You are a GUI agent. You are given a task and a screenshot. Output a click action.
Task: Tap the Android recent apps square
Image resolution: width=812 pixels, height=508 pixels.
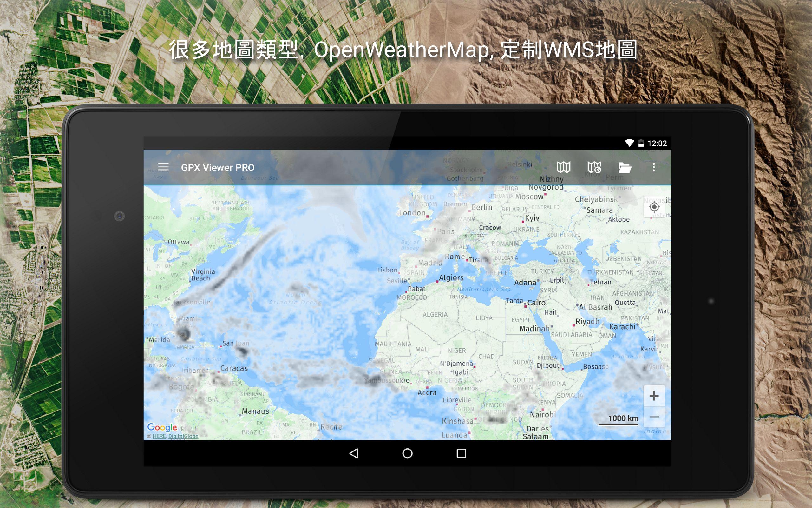click(x=461, y=453)
